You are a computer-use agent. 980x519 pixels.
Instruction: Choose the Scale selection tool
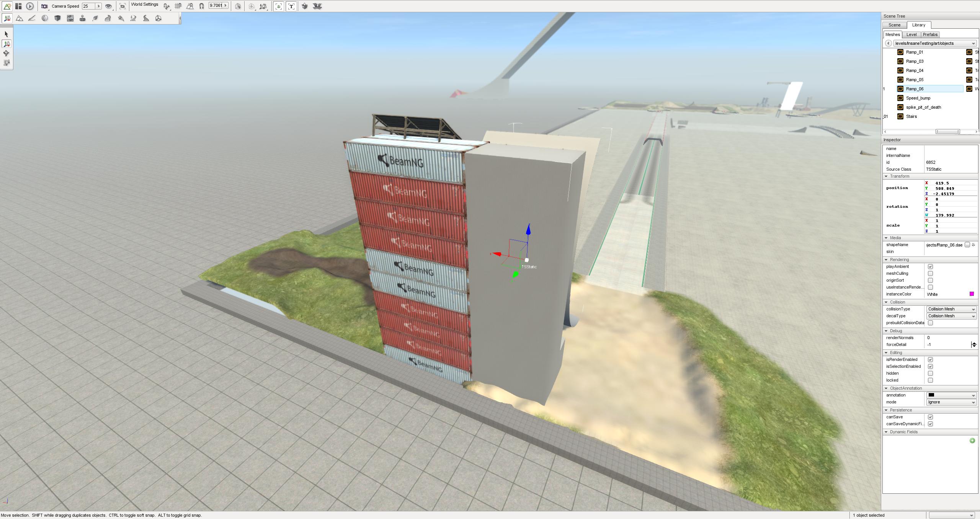coord(6,62)
